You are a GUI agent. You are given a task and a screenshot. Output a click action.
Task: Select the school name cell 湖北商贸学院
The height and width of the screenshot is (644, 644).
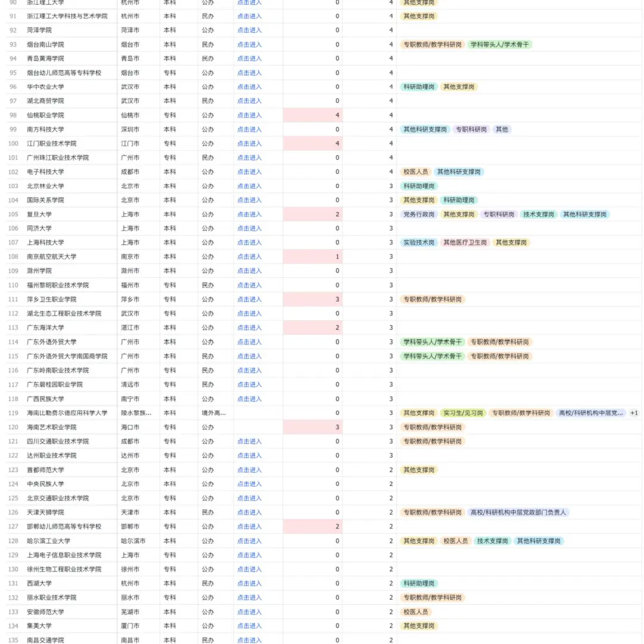pyautogui.click(x=70, y=101)
